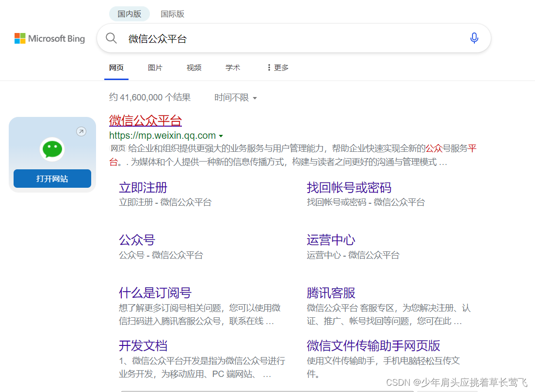Open the 腾讯客服 sitelink

(331, 293)
